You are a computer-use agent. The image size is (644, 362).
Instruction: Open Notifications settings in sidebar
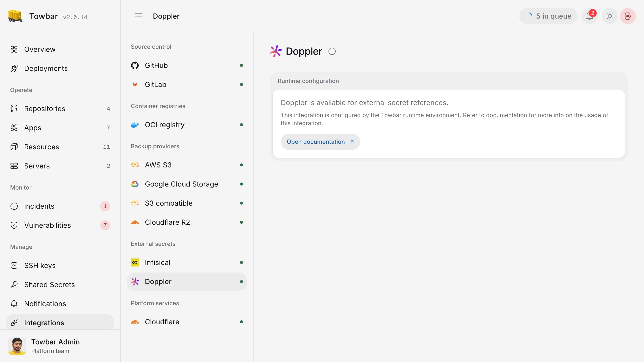tap(60, 304)
